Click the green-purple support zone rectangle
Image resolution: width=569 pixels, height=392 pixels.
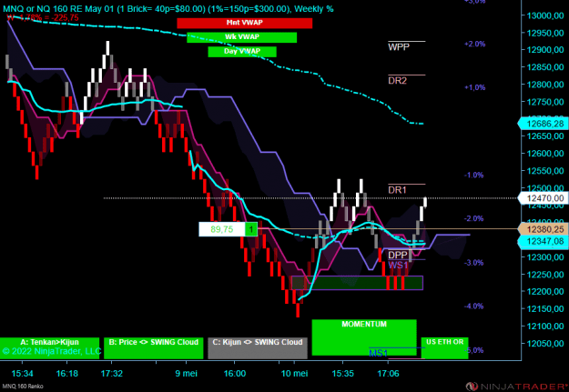[x=357, y=283]
